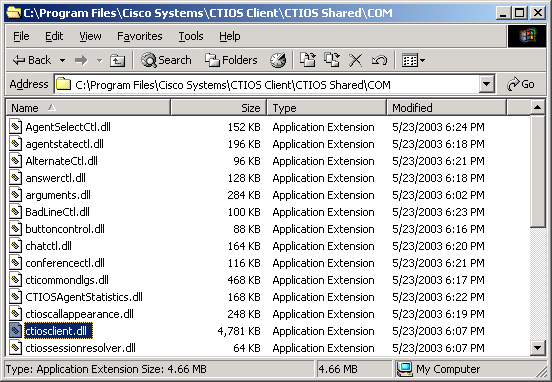Open the Edit menu
This screenshot has width=552, height=382.
tap(54, 36)
